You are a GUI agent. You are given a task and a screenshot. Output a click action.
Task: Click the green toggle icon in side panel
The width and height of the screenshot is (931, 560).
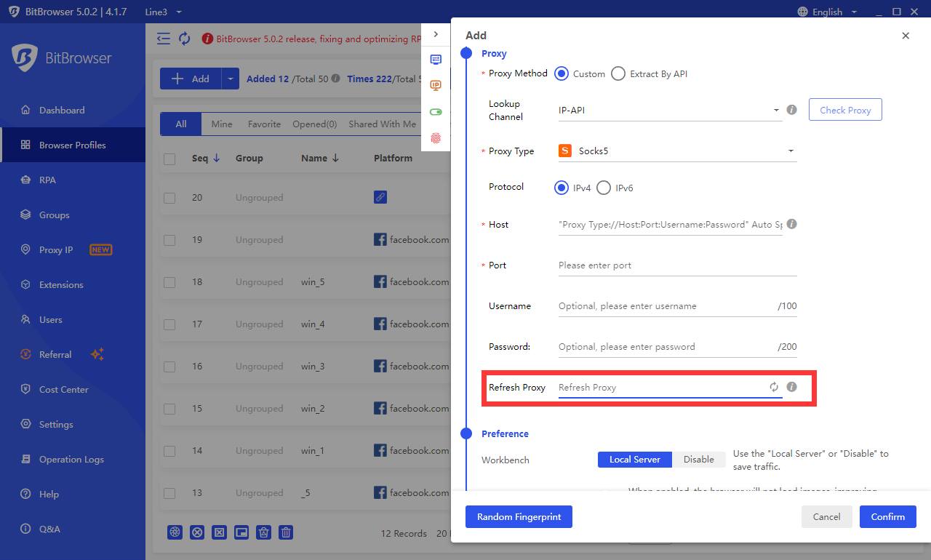[x=436, y=112]
